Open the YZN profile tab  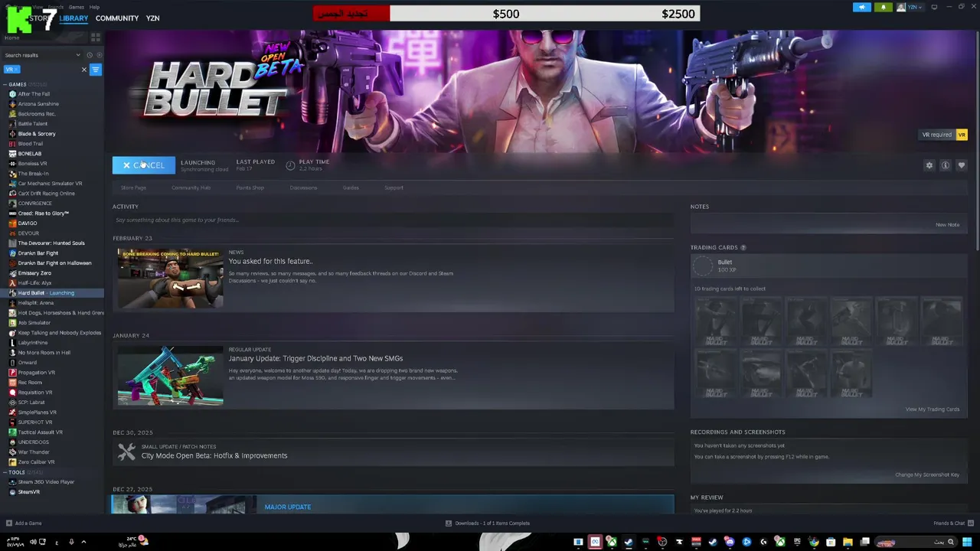coord(152,18)
